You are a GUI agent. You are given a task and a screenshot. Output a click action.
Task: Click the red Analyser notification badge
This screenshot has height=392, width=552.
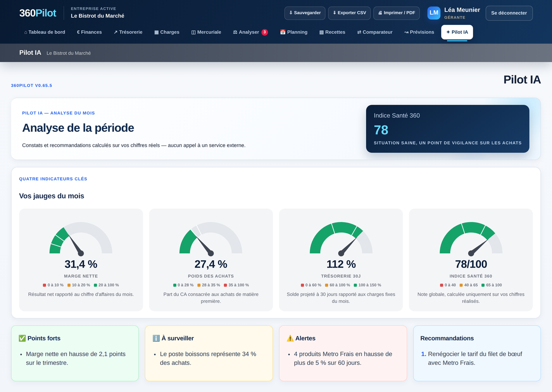264,32
